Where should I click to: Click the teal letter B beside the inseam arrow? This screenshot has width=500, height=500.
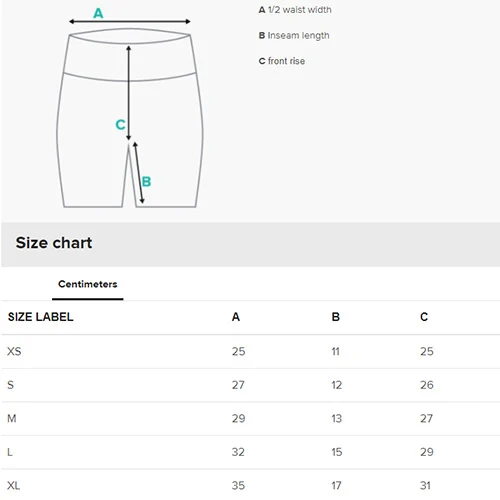(x=146, y=182)
